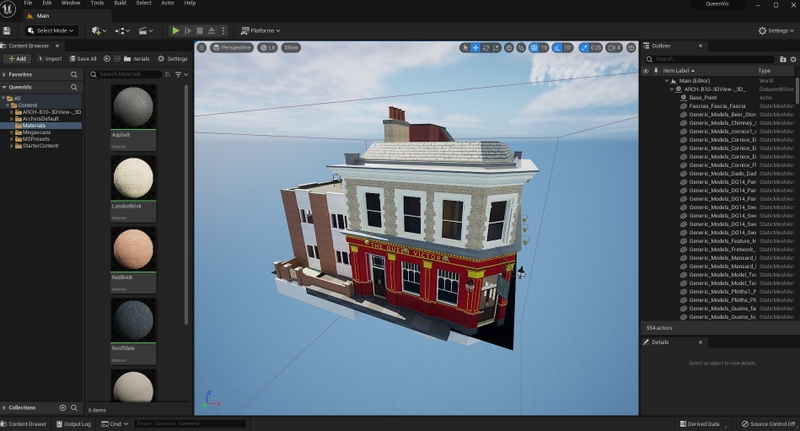Open the content filter dropdown
Viewport: 800px width, 431px height.
(181, 74)
